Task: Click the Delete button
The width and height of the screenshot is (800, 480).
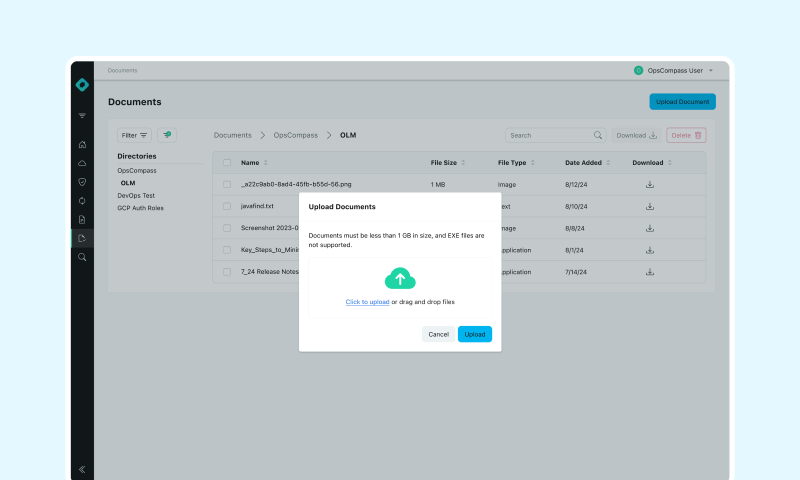Action: (x=686, y=135)
